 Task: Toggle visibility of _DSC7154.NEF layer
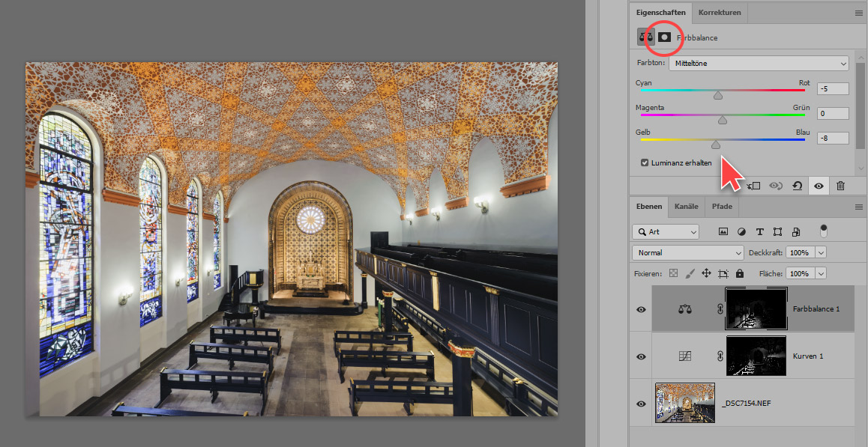click(x=641, y=404)
